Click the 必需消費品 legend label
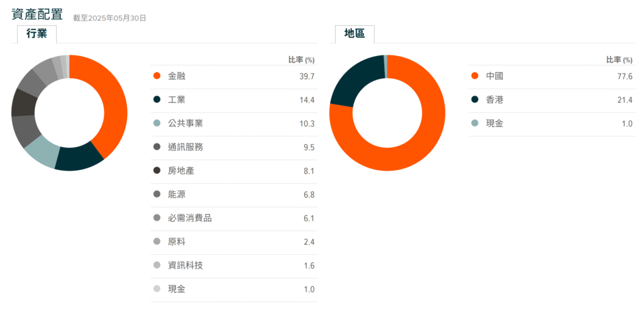Screen dimensions: 644x312 click(x=190, y=218)
